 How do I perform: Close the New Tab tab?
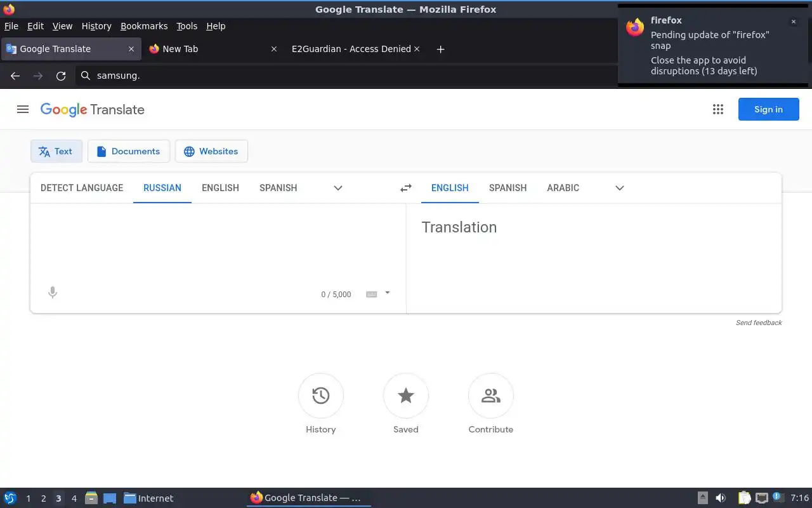pyautogui.click(x=274, y=49)
